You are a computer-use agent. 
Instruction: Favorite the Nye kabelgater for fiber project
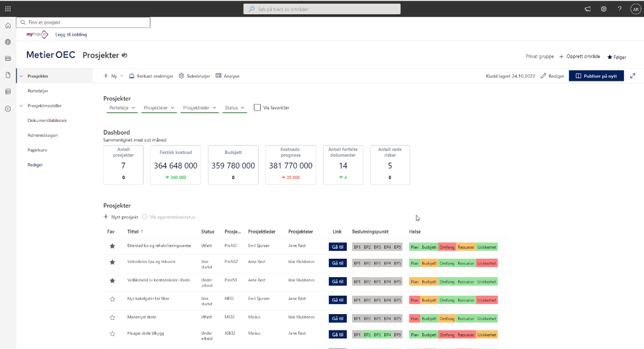coord(112,300)
